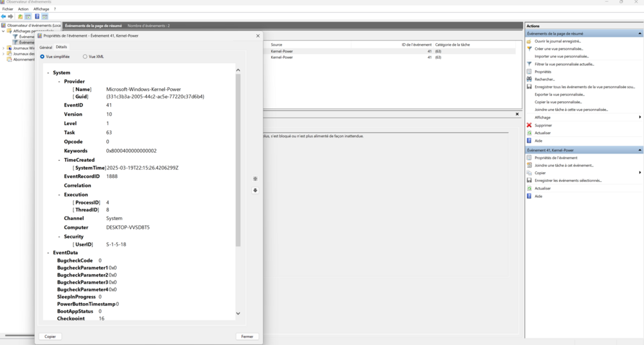Open the Affichage menu in menu bar
This screenshot has width=644, height=345.
[x=41, y=9]
